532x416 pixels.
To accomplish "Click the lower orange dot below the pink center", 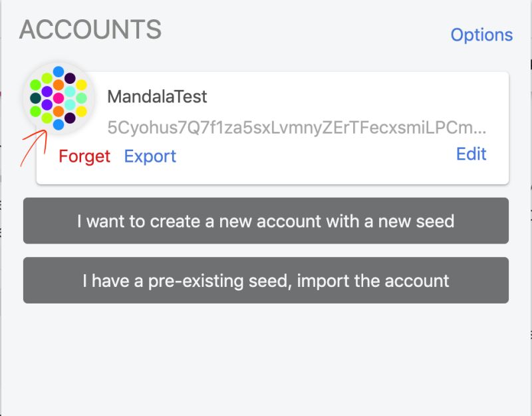I will (59, 111).
